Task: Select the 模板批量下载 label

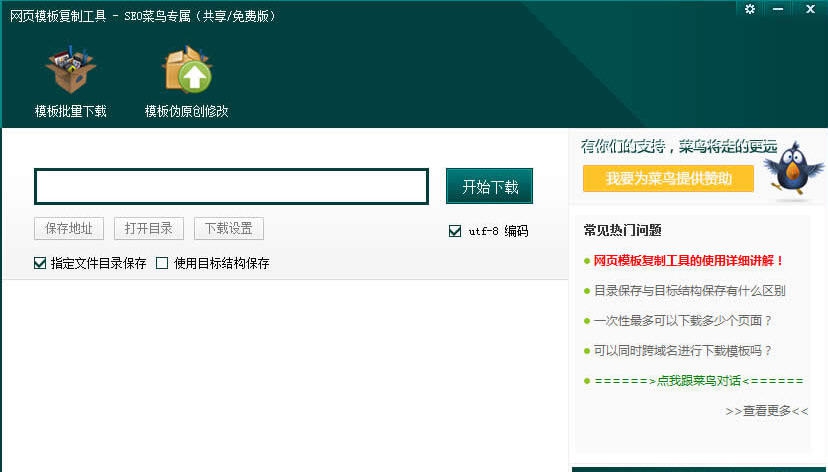Action: (71, 111)
